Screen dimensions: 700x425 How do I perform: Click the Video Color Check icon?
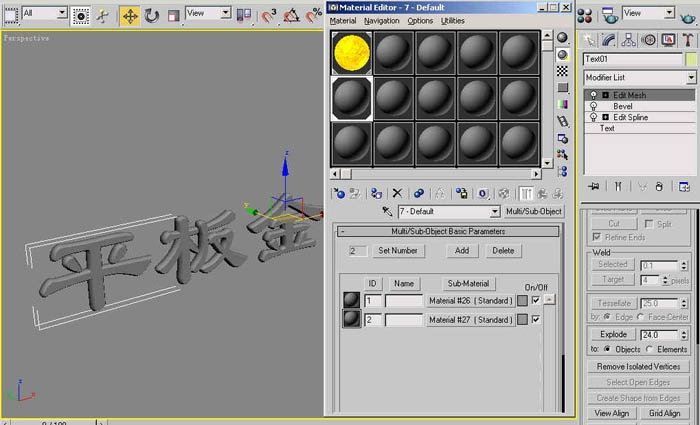562,104
